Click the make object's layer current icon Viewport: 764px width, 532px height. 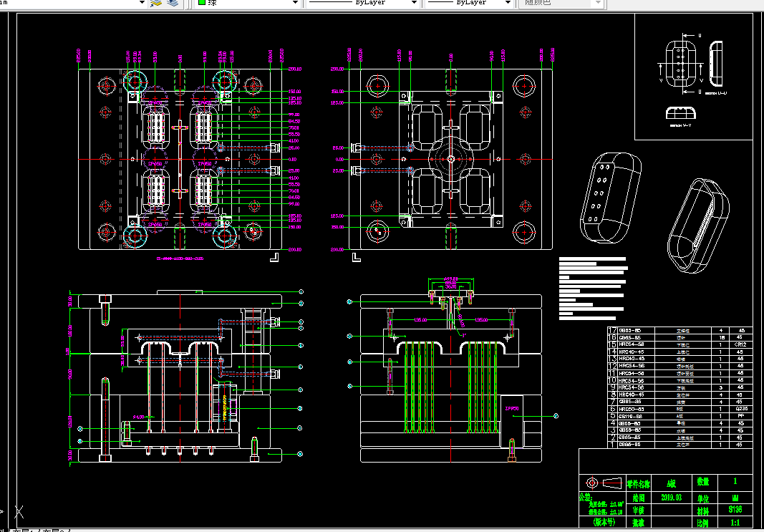tap(156, 3)
